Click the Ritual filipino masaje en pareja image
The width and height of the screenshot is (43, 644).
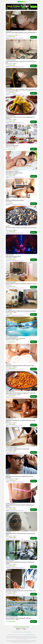21,161
